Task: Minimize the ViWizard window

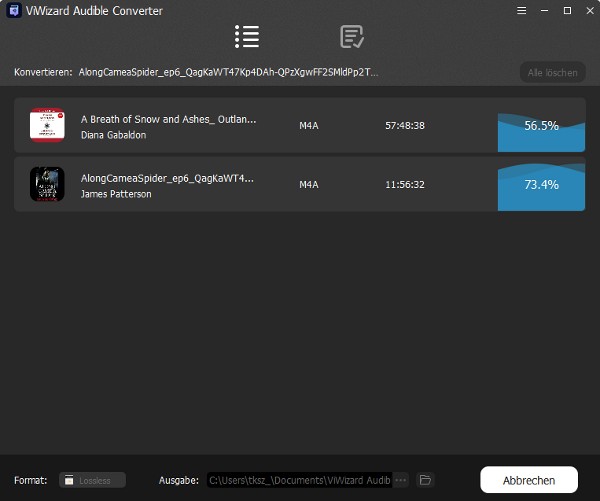Action: (x=544, y=10)
